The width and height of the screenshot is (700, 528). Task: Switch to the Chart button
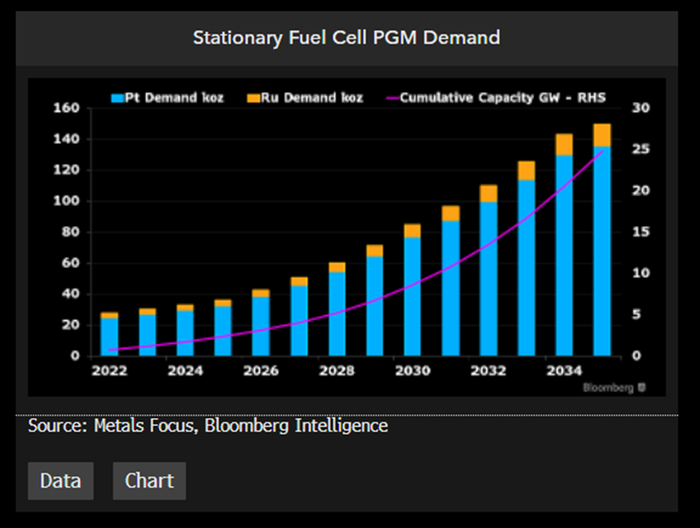point(149,481)
